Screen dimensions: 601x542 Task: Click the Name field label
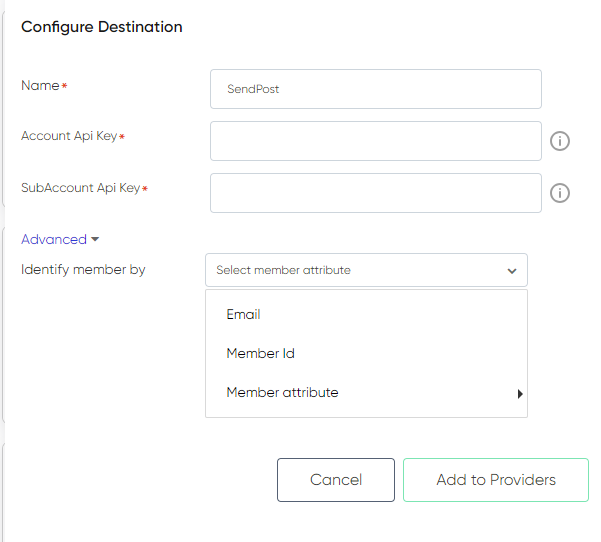click(x=40, y=85)
